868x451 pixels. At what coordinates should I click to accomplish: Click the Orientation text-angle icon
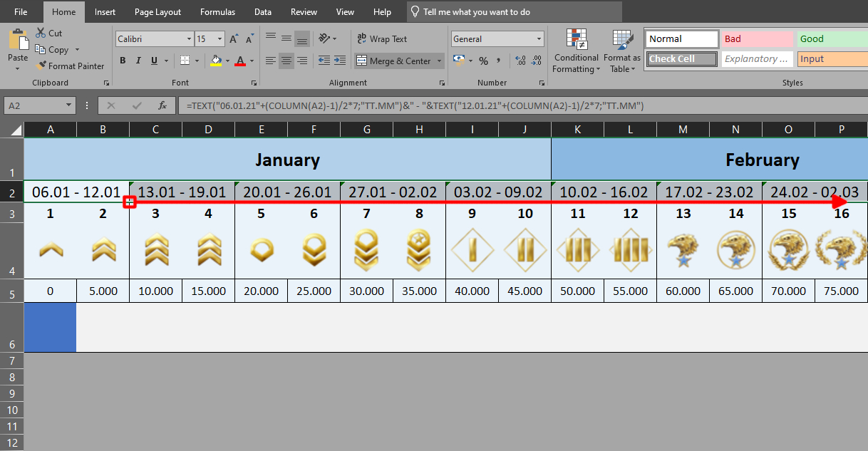(x=324, y=38)
